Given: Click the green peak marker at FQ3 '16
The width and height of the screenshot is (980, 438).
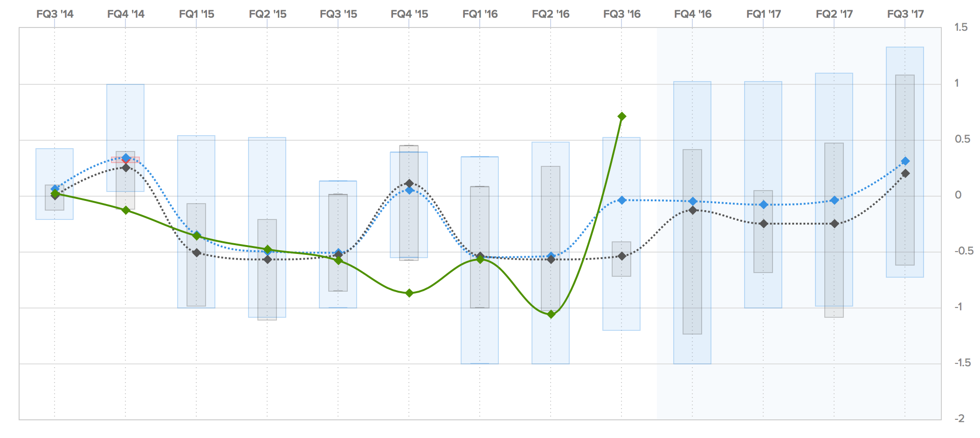Looking at the screenshot, I should (621, 116).
